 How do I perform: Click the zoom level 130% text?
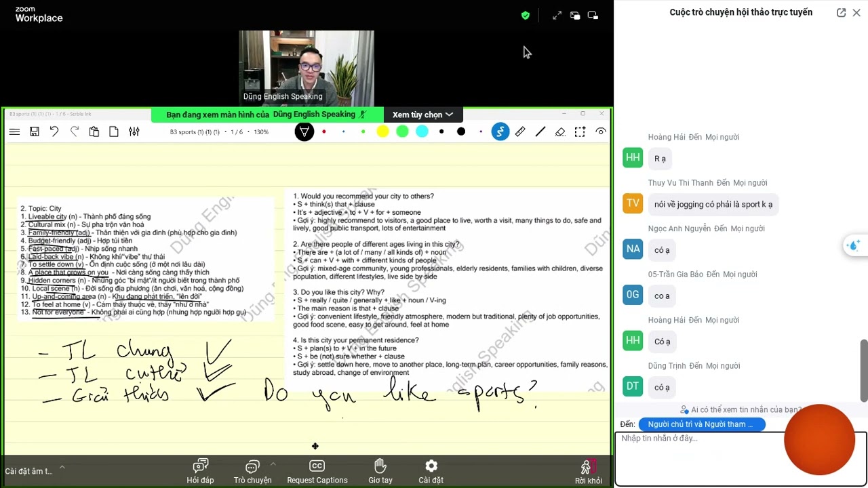pyautogui.click(x=261, y=132)
